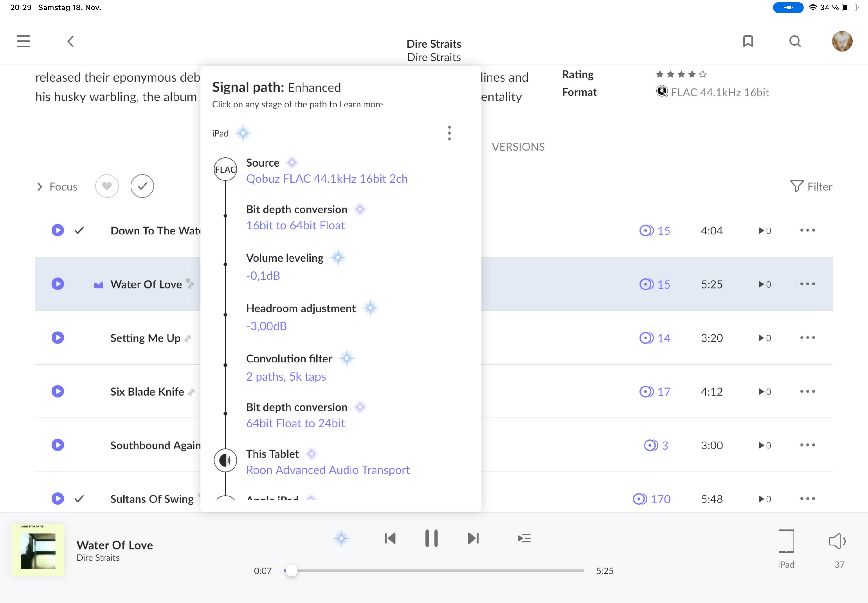Viewport: 868px width, 603px height.
Task: Click Roon Advanced Audio Transport link
Action: click(327, 470)
